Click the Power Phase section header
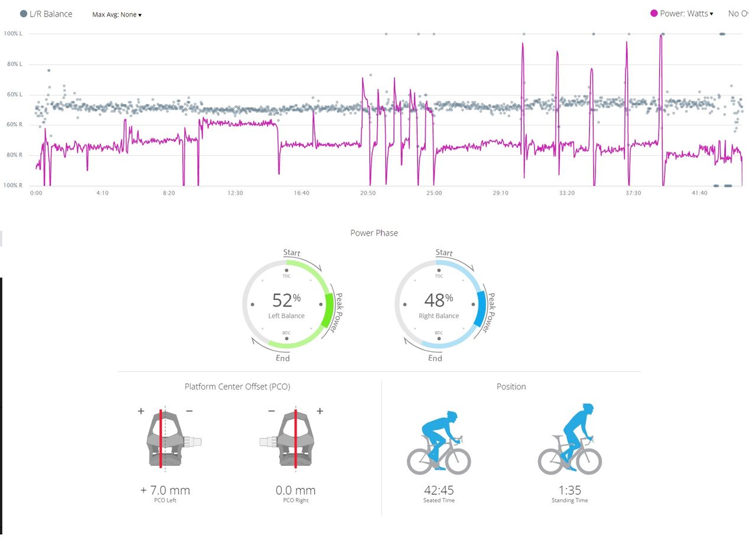Screen dimensions: 756x539 point(374,233)
